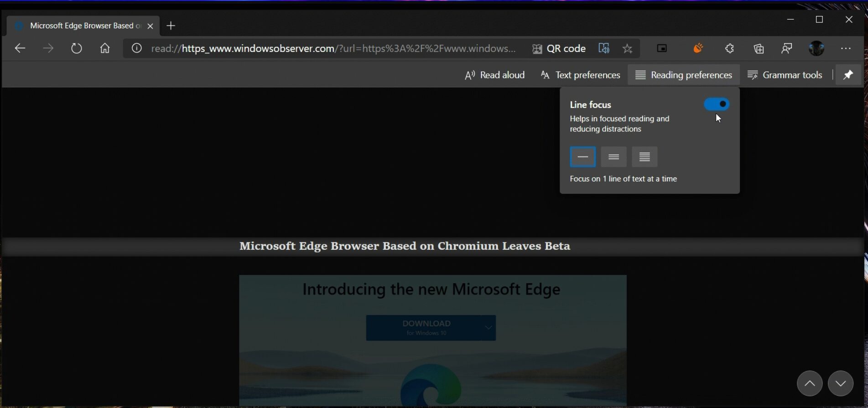Create a QR code for this page
868x408 pixels.
coord(559,48)
